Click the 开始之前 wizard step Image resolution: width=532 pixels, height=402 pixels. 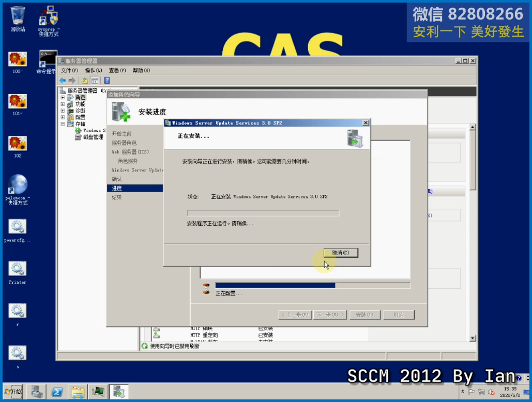[x=121, y=133]
